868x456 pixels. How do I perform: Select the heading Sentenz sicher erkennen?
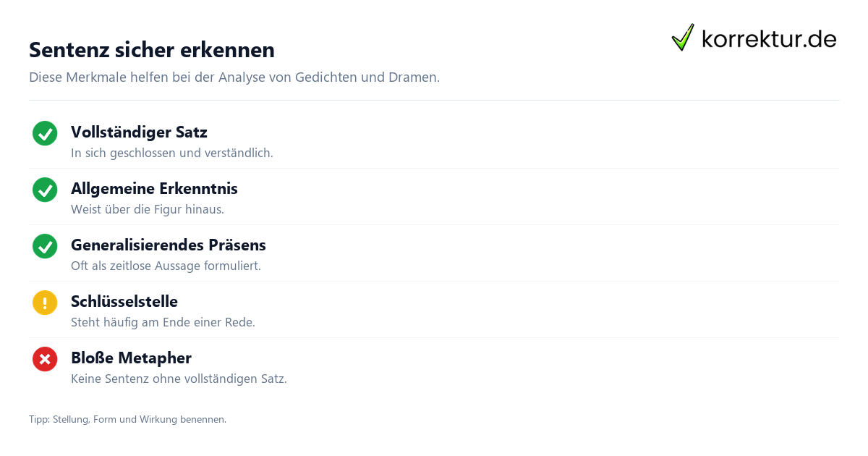pyautogui.click(x=152, y=50)
